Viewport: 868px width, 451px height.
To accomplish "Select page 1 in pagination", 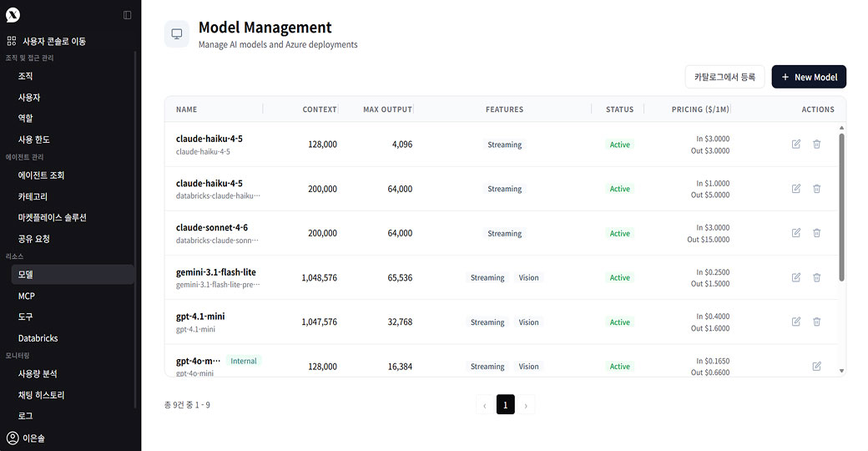I will tap(506, 404).
